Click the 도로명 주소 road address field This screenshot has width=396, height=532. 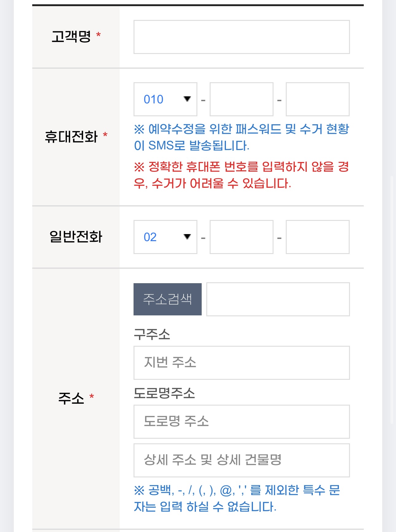point(241,422)
